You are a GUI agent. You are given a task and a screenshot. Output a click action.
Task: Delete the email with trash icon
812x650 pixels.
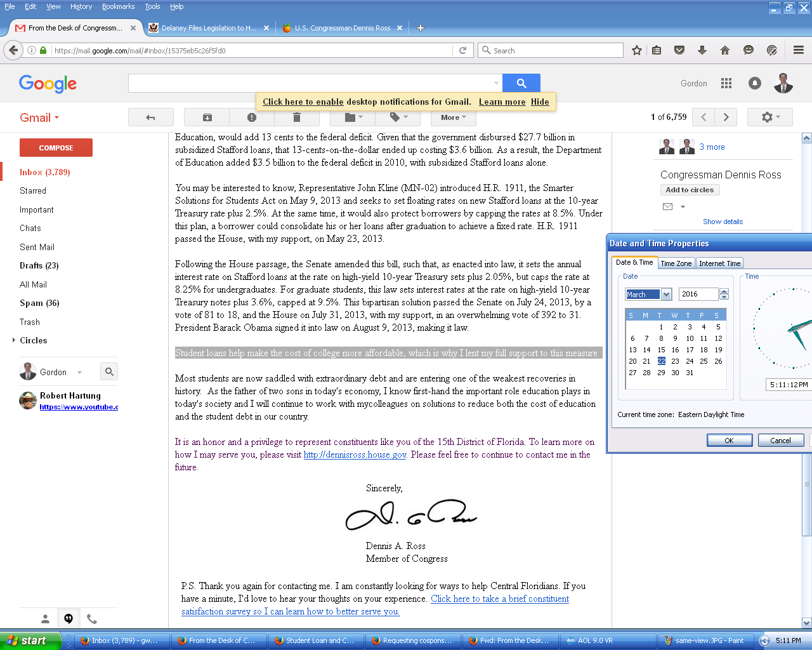pyautogui.click(x=296, y=117)
